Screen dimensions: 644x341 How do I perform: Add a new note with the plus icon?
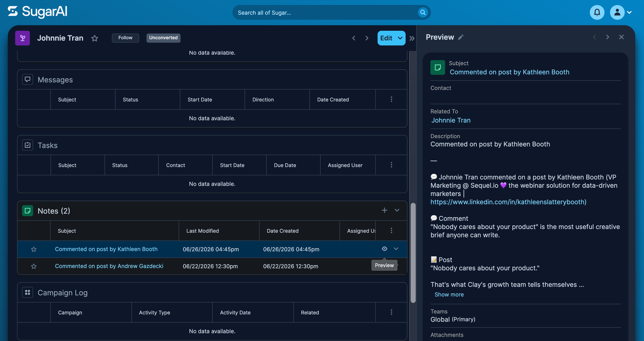pyautogui.click(x=384, y=210)
